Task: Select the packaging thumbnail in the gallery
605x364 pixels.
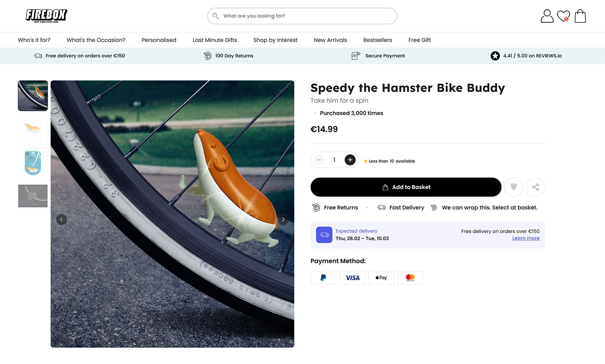Action: (x=33, y=163)
